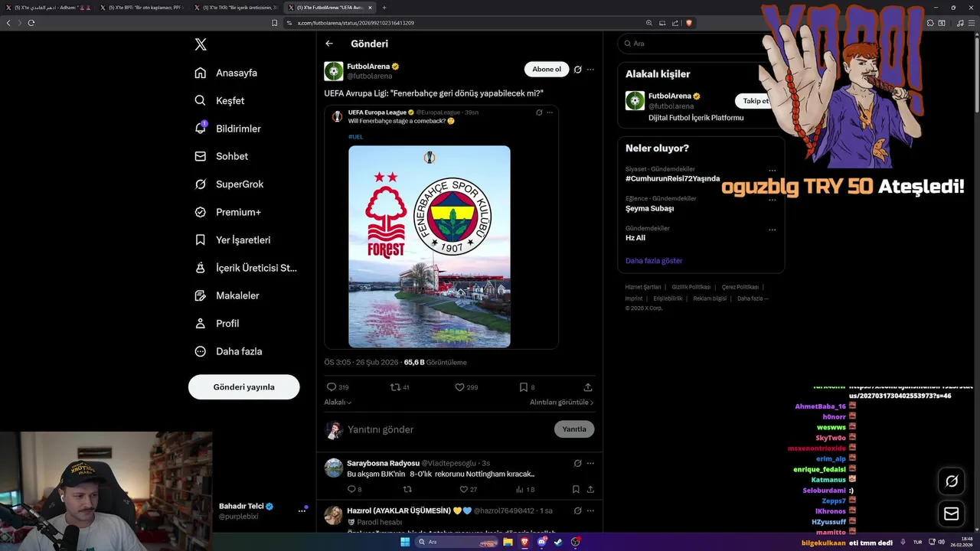Image resolution: width=980 pixels, height=551 pixels.
Task: Click Brave Shields icon in address bar
Action: 689,23
